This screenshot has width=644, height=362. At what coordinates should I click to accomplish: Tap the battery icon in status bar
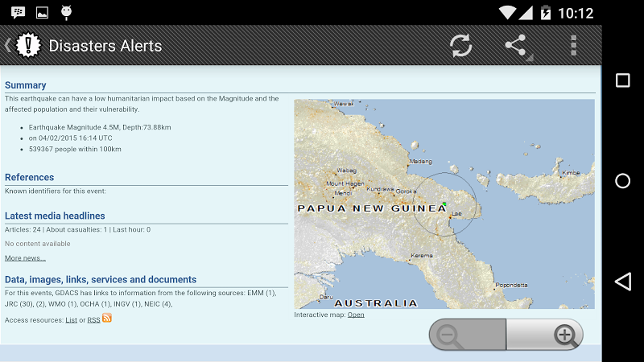546,13
